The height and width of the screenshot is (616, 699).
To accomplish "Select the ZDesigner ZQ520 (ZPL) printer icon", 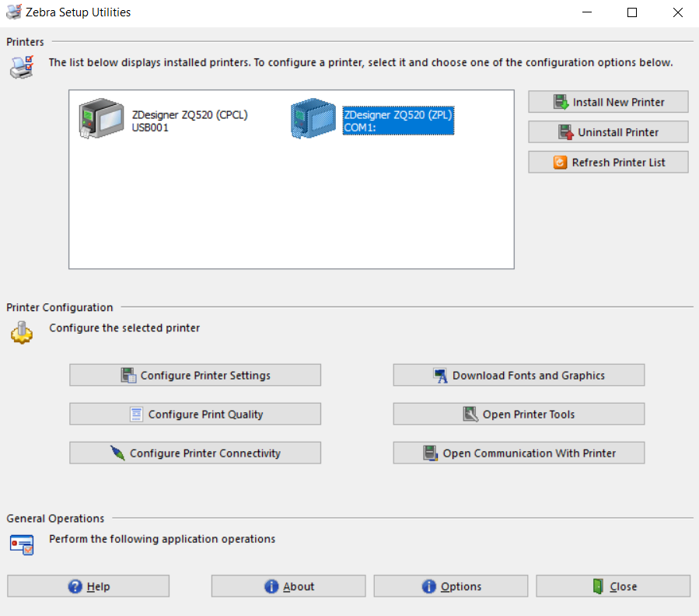I will coord(313,119).
